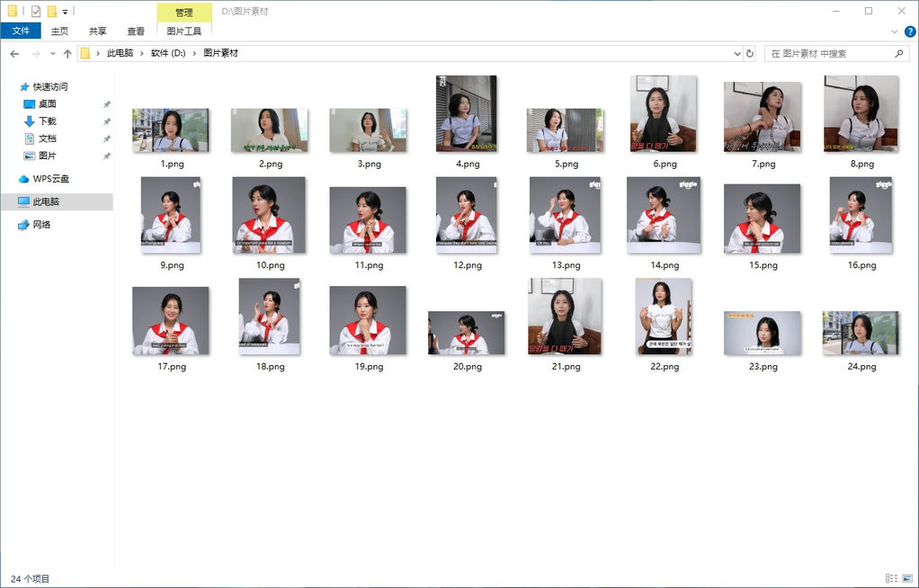
Task: Expand the collapsed ribbon chevron
Action: point(895,31)
